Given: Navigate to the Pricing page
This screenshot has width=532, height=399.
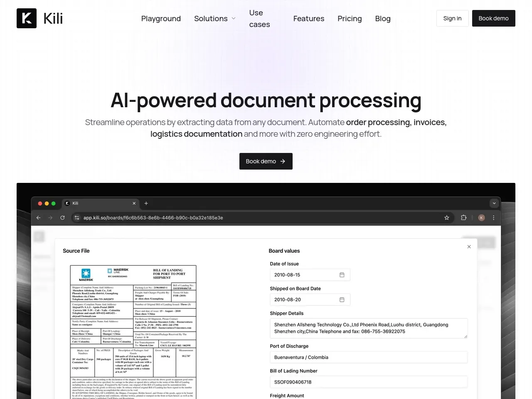Looking at the screenshot, I should pyautogui.click(x=350, y=19).
